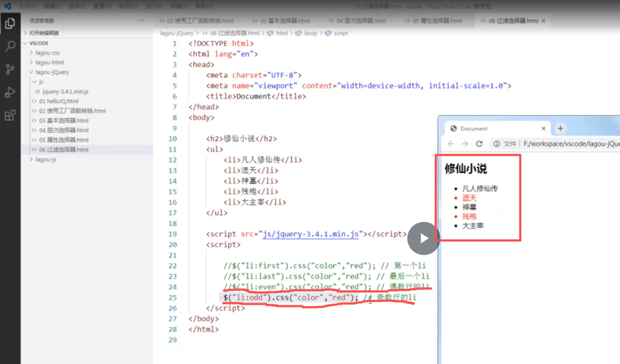Viewport: 620px width, 364px height.
Task: Select the Search icon in activity bar
Action: click(x=10, y=46)
